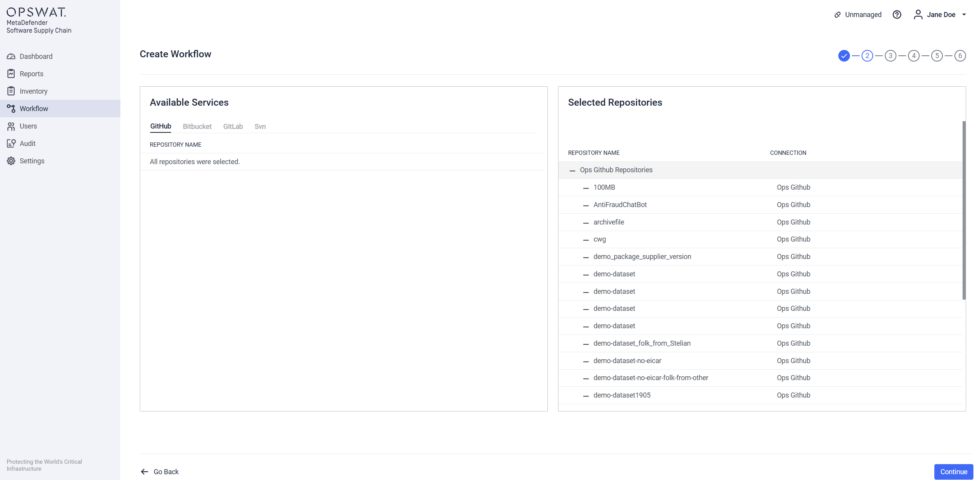The width and height of the screenshot is (980, 480).
Task: Collapse Ops Github Repositories group
Action: click(x=572, y=170)
